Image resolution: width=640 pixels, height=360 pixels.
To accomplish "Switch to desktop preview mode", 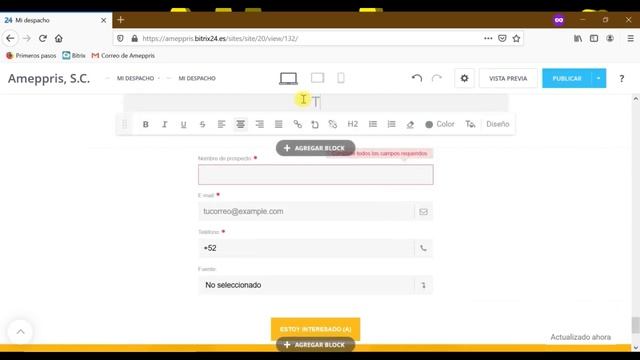I will click(x=288, y=78).
